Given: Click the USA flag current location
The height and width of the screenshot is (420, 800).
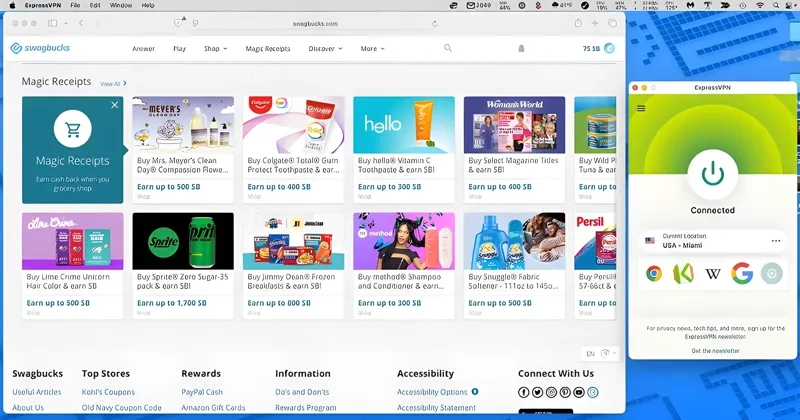Looking at the screenshot, I should coord(649,241).
